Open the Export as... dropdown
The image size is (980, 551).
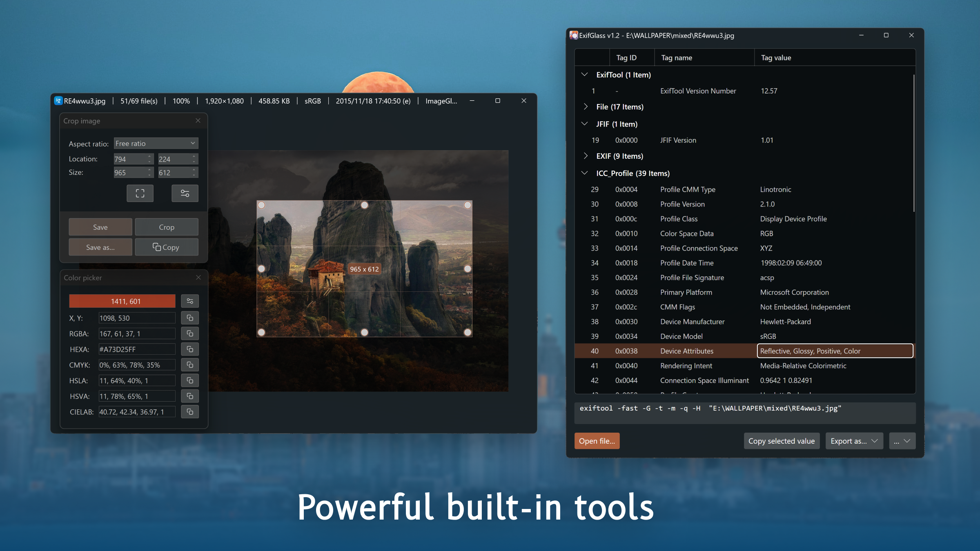[x=854, y=441]
